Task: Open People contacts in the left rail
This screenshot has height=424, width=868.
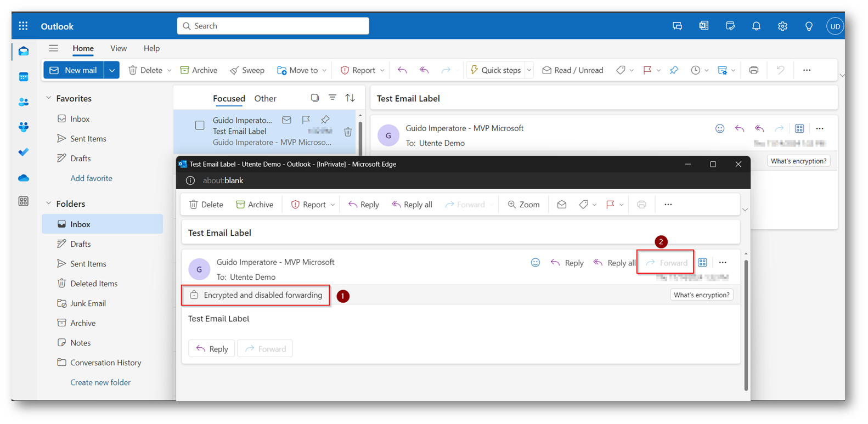Action: (x=24, y=102)
